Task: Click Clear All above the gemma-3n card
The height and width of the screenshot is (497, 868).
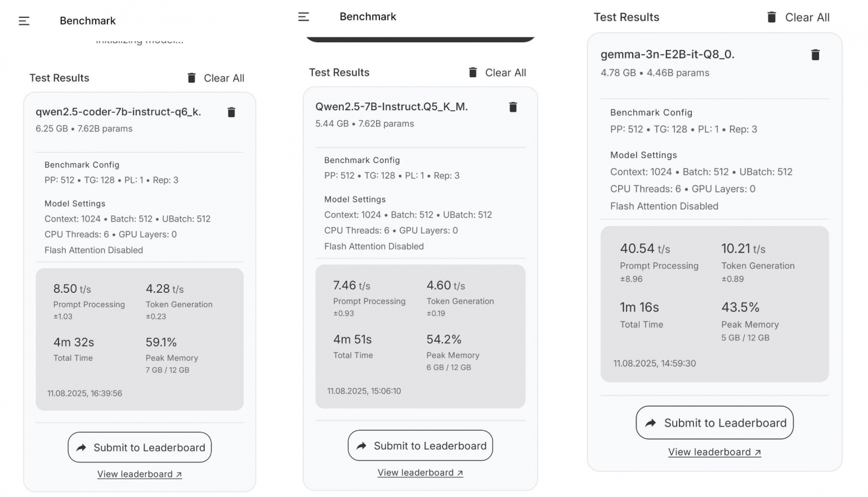Action: click(798, 17)
